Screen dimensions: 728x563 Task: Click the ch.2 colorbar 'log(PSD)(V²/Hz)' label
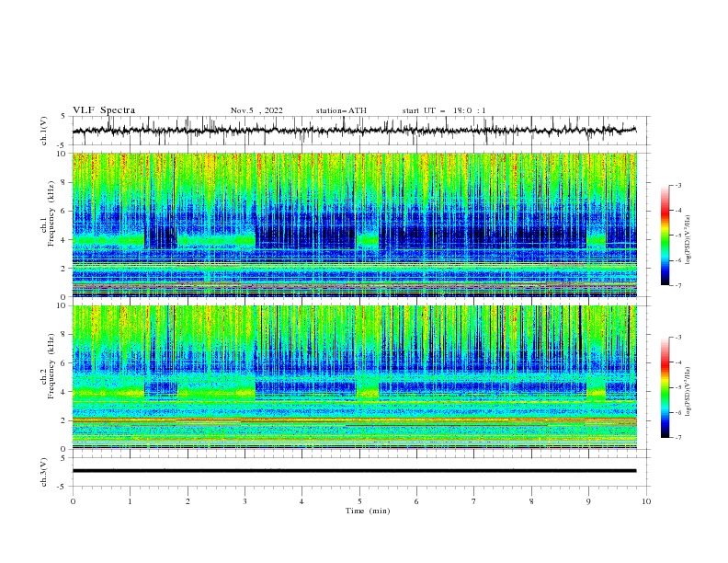coord(688,392)
